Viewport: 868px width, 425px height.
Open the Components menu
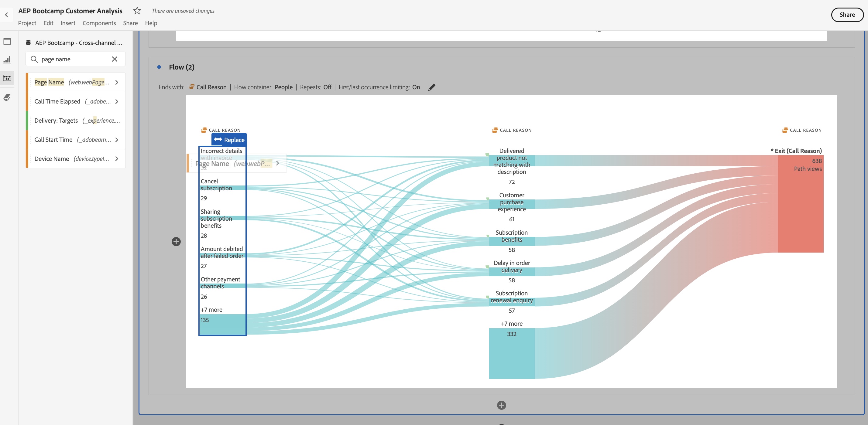pyautogui.click(x=99, y=23)
